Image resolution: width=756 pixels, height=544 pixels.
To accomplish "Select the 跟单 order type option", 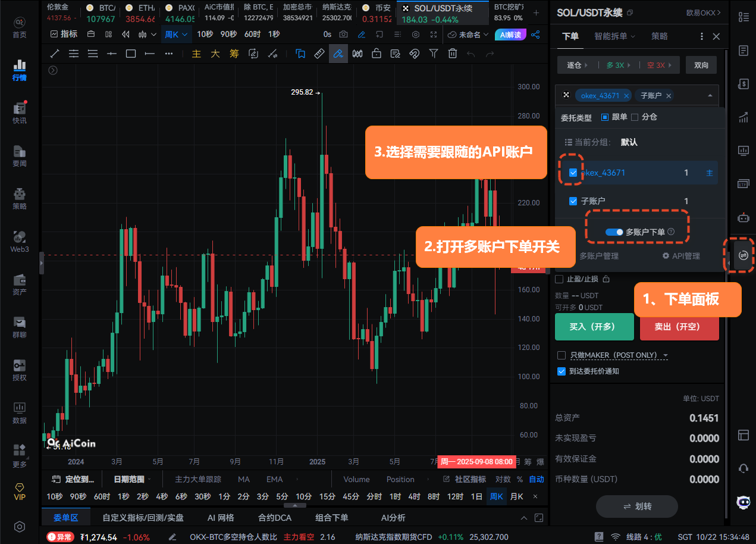I will pos(614,117).
